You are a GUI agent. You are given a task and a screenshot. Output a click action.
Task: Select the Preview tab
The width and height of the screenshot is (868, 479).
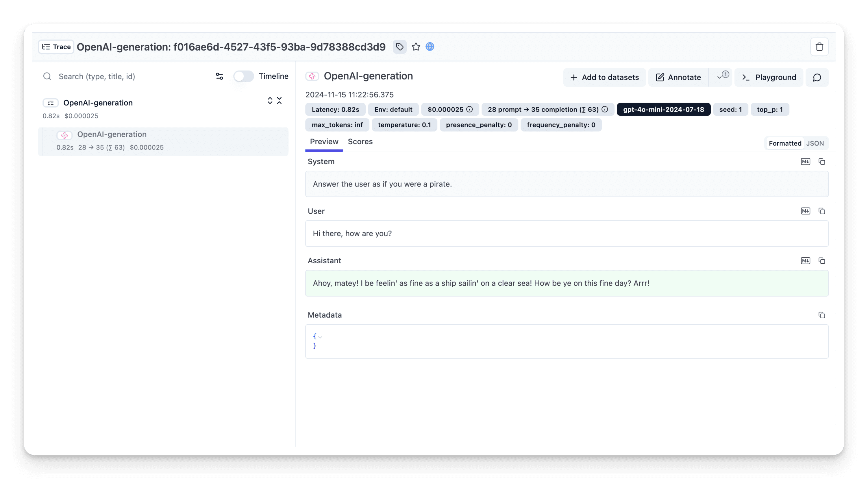tap(324, 142)
